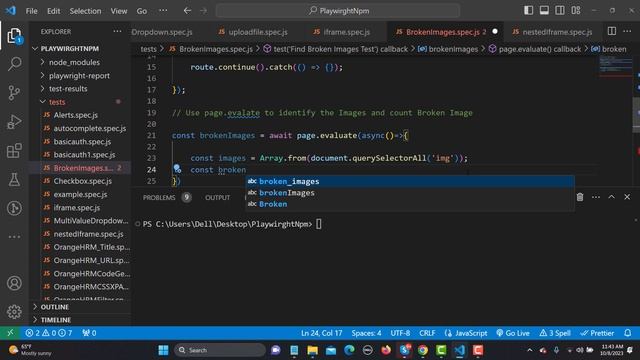Expand the playwright-report folder
640x360 pixels.
click(80, 76)
